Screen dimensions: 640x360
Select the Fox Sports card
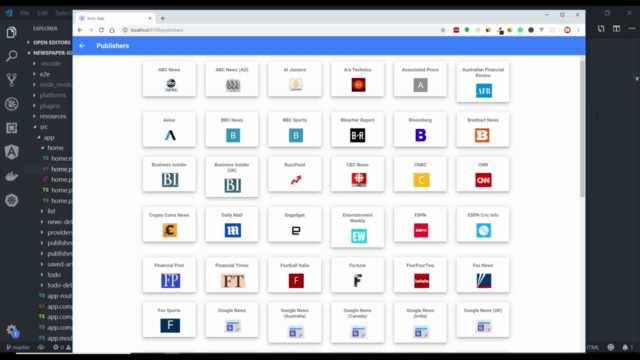pos(169,320)
